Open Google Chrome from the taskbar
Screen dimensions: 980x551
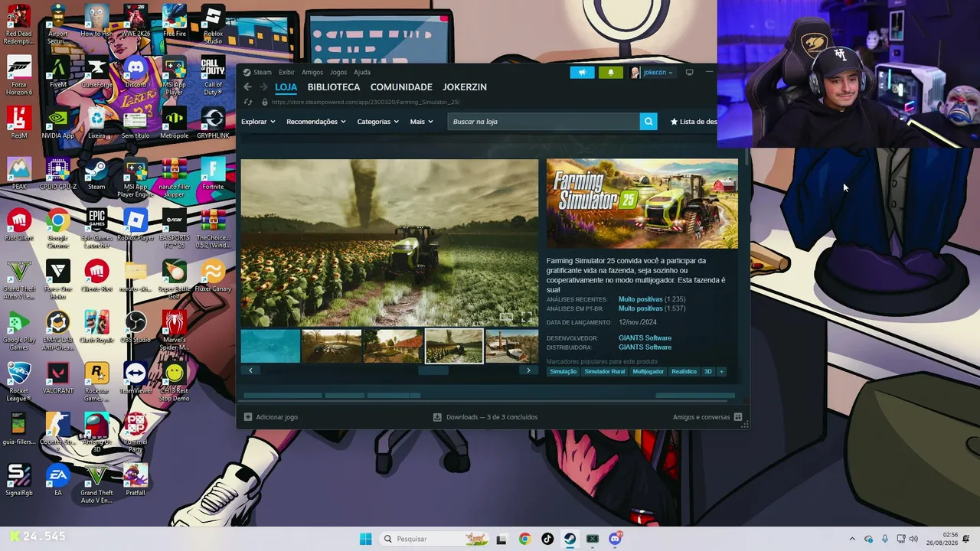tap(524, 539)
